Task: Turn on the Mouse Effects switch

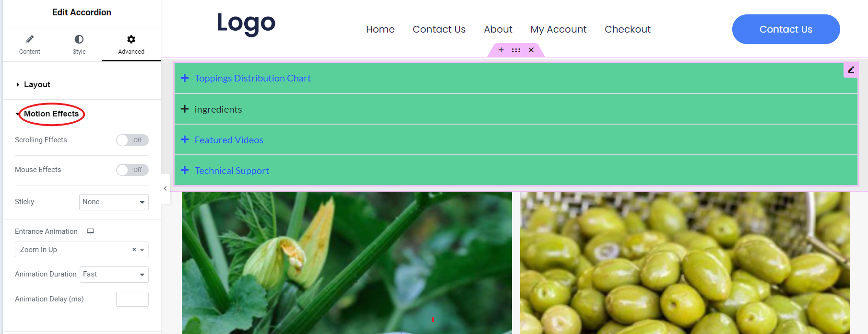Action: [x=132, y=170]
